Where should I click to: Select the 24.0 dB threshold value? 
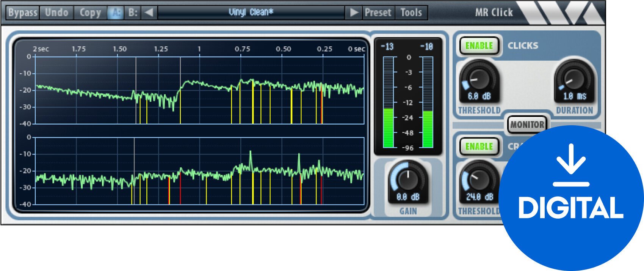pos(479,197)
